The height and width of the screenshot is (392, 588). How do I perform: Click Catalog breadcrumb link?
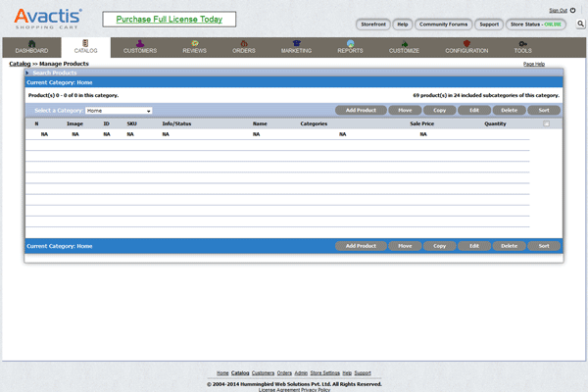pos(20,64)
